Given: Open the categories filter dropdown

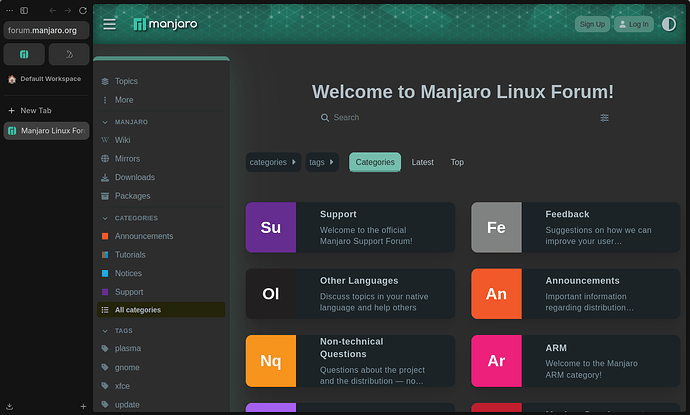Looking at the screenshot, I should pos(273,162).
